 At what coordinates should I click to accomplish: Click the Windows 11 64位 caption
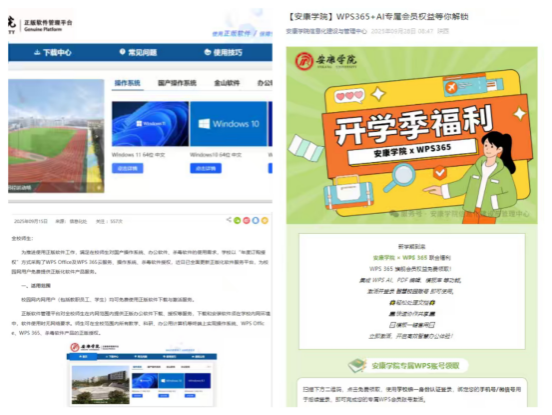(138, 155)
